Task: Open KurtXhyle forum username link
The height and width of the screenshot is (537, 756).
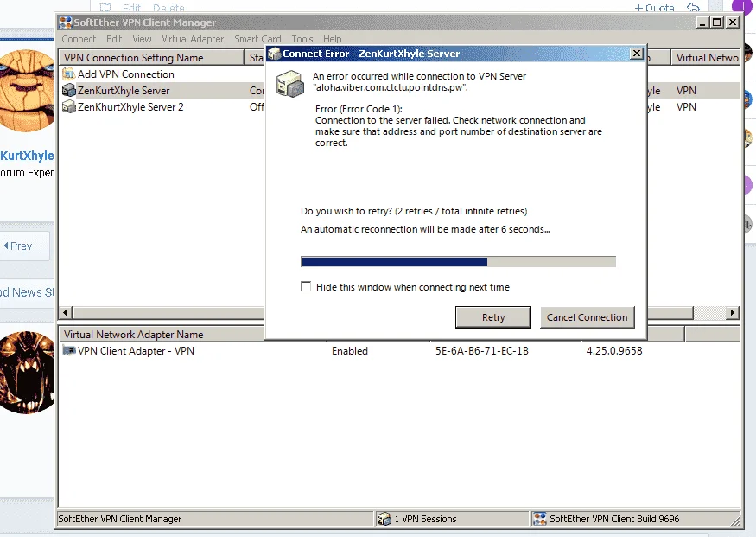Action: point(27,156)
